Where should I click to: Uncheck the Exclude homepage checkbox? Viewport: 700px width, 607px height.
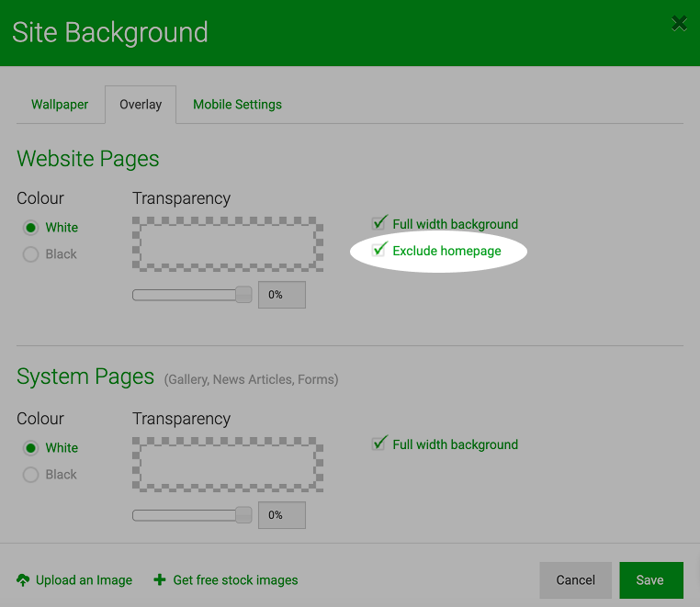pos(379,249)
